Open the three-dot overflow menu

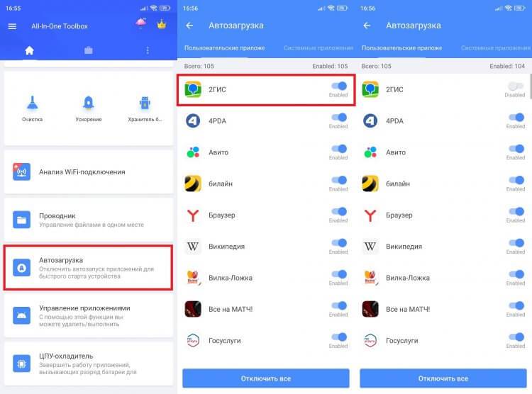click(148, 50)
